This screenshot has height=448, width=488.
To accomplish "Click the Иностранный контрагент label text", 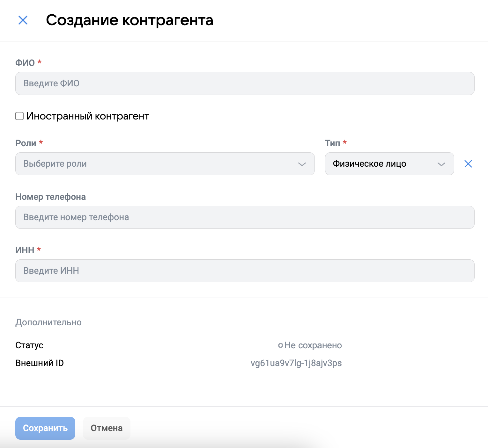I will [88, 116].
